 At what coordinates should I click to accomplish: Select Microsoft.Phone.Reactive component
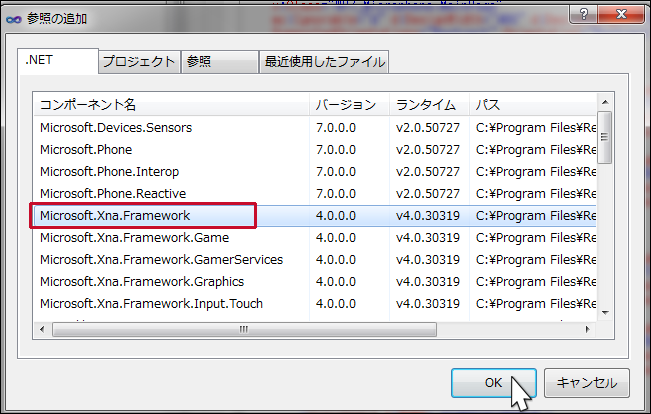(113, 194)
